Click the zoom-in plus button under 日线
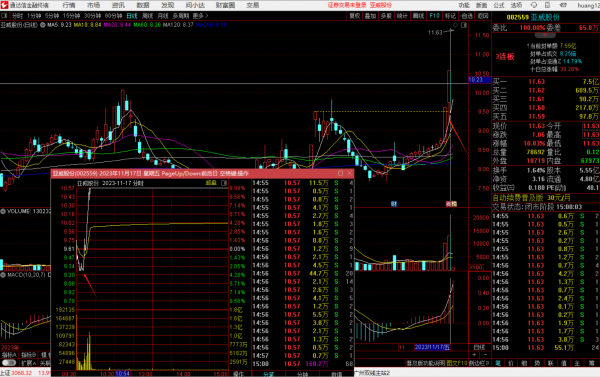600x377 pixels. tap(474, 355)
